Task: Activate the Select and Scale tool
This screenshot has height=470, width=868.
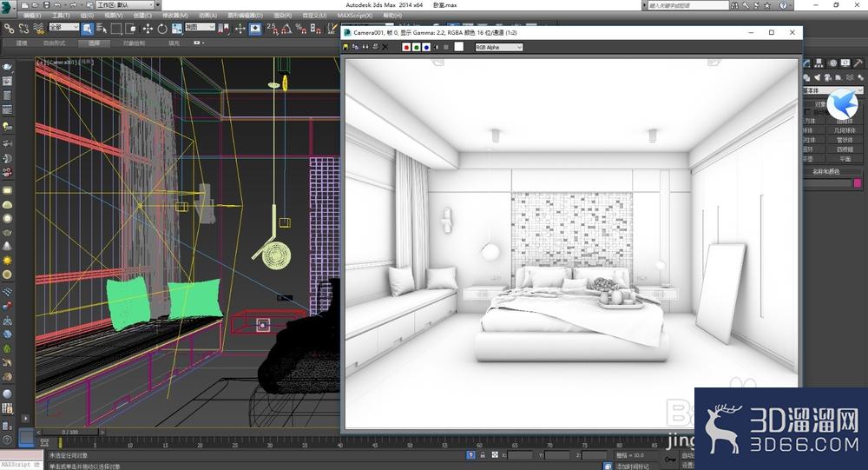Action: click(176, 29)
